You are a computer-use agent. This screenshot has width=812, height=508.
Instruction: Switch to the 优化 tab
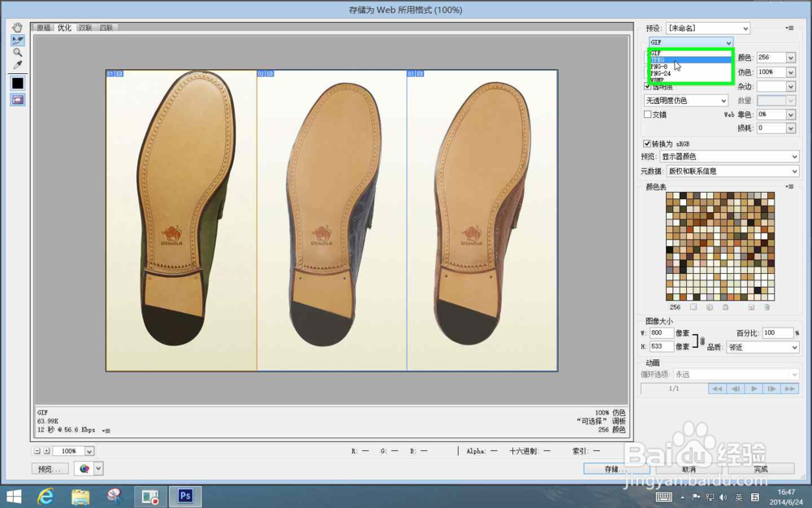pyautogui.click(x=64, y=28)
